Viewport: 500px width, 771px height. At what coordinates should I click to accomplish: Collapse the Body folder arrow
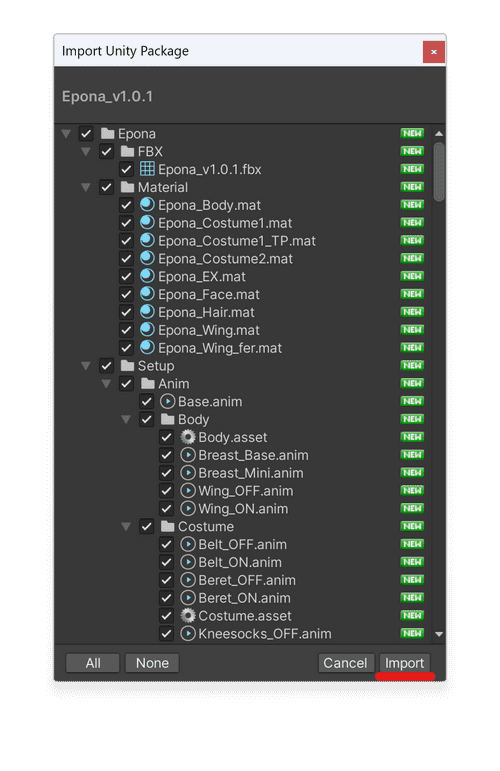click(126, 419)
